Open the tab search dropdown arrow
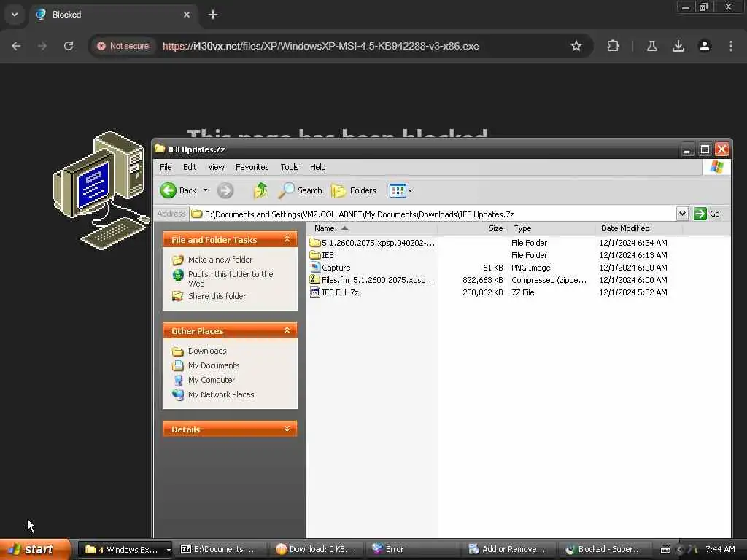The height and width of the screenshot is (560, 747). [x=15, y=15]
